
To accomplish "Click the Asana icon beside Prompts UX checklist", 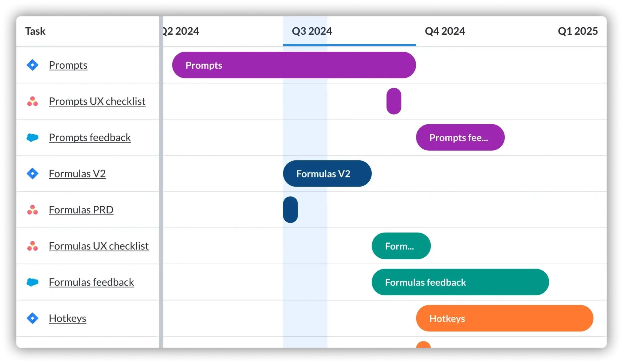I will 32,101.
